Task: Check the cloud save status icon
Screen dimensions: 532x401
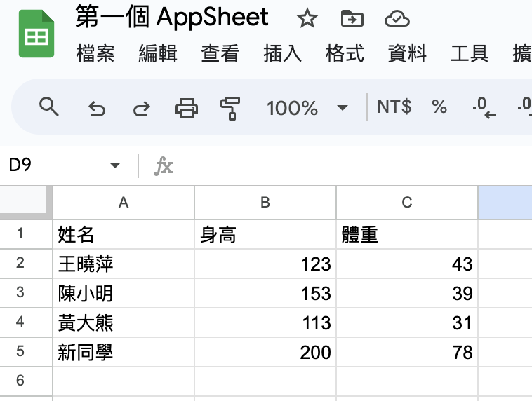Action: [397, 19]
